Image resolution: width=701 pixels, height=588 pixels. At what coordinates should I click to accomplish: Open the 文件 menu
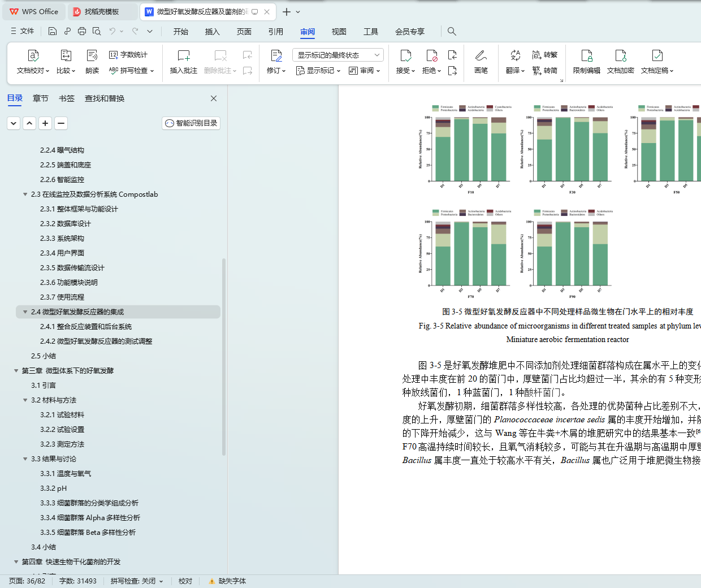pyautogui.click(x=22, y=31)
